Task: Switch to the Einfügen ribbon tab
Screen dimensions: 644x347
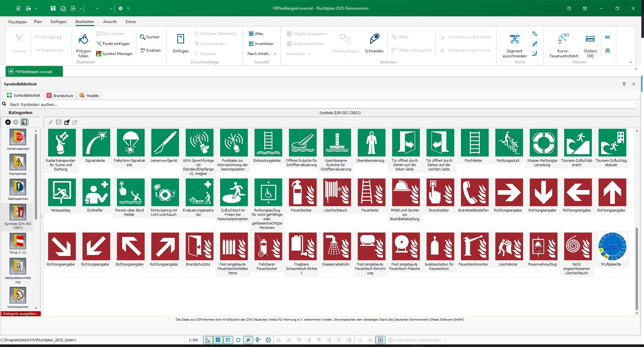Action: pos(58,22)
